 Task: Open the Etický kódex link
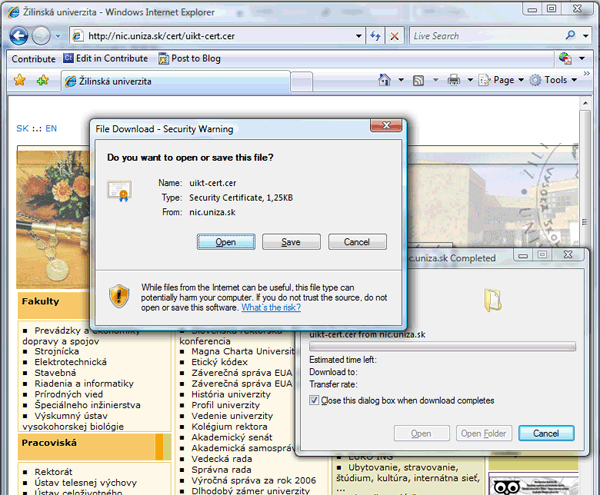click(219, 362)
